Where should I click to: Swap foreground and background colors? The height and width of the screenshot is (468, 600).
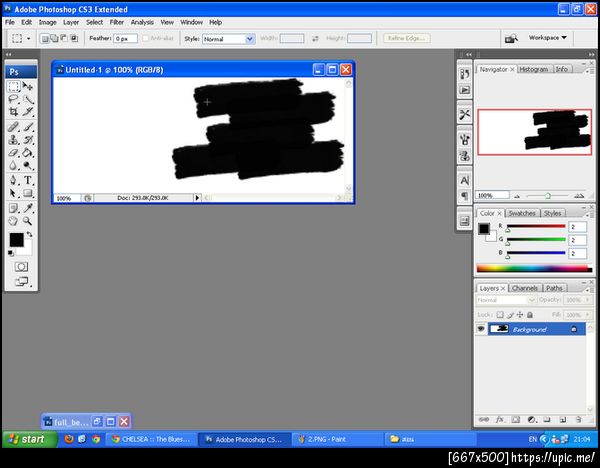tap(29, 234)
